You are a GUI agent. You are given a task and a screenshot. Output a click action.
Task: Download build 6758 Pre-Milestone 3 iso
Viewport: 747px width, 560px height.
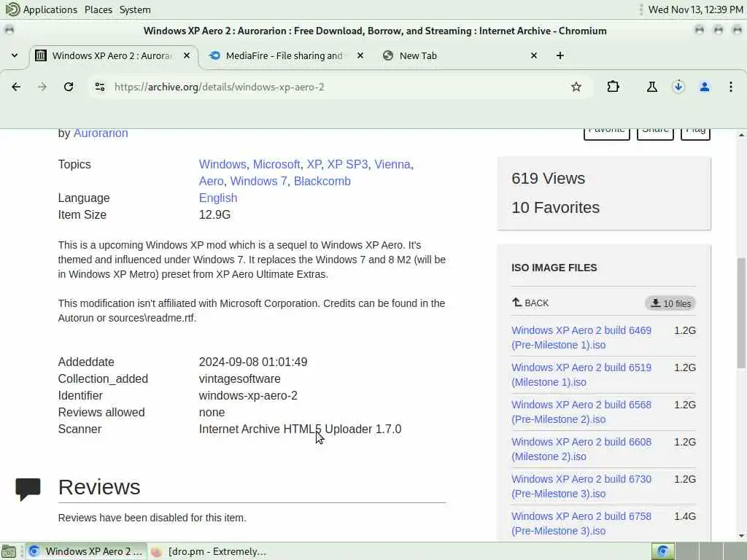(x=581, y=524)
